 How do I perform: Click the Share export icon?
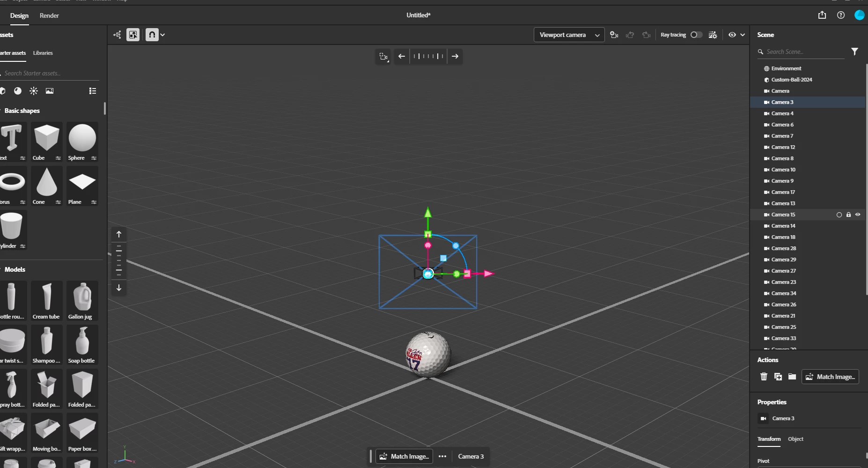point(822,15)
